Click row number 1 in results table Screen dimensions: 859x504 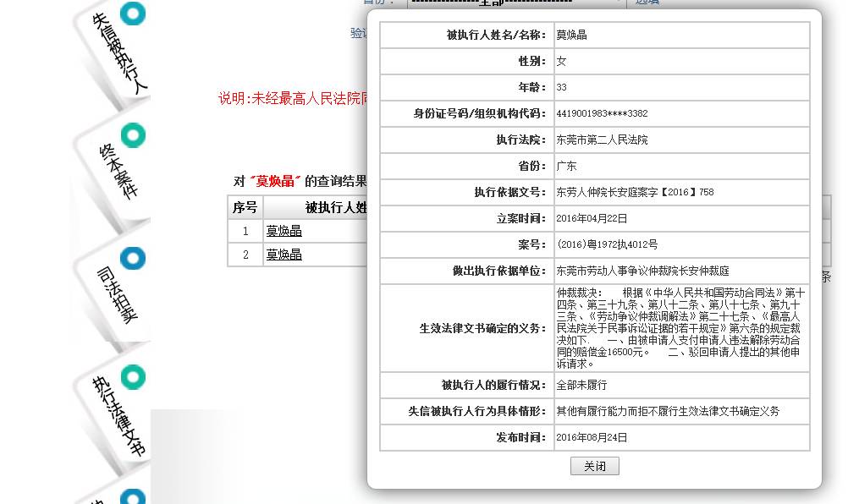click(245, 231)
